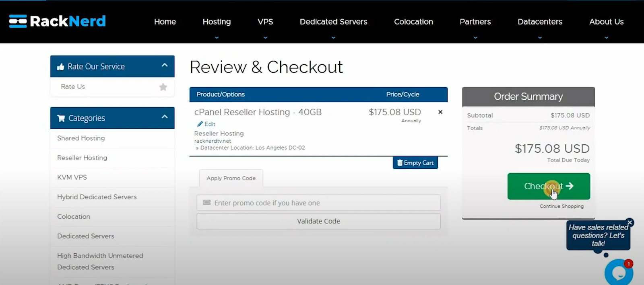Click the green Checkout button

pyautogui.click(x=549, y=186)
